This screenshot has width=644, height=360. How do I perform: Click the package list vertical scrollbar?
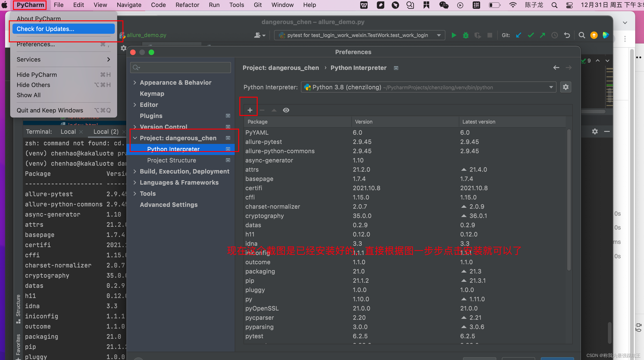tap(569, 200)
